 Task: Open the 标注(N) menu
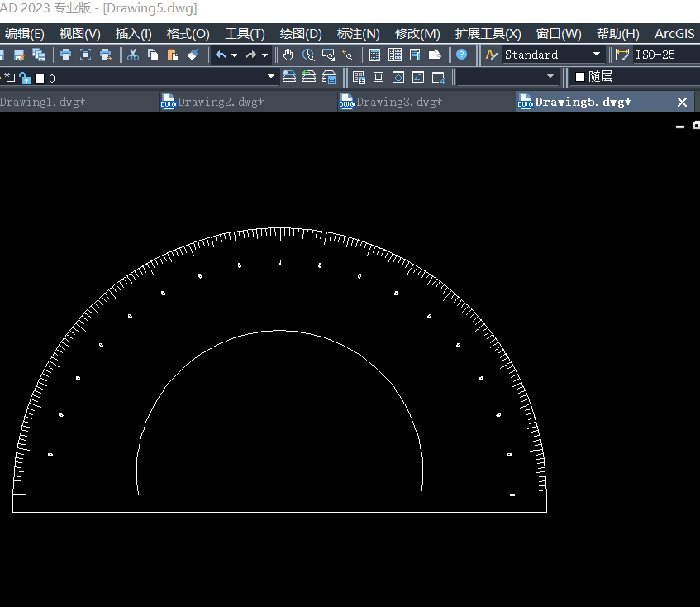tap(358, 34)
